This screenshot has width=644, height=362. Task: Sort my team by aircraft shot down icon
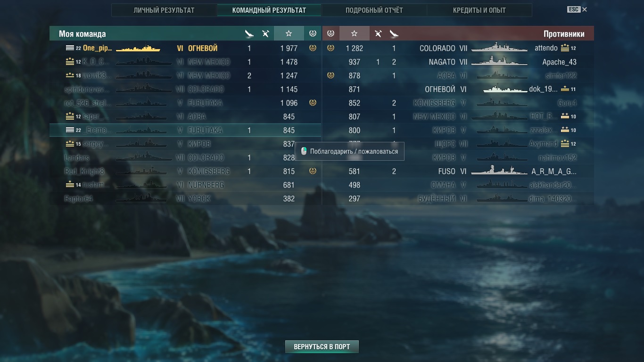(265, 33)
